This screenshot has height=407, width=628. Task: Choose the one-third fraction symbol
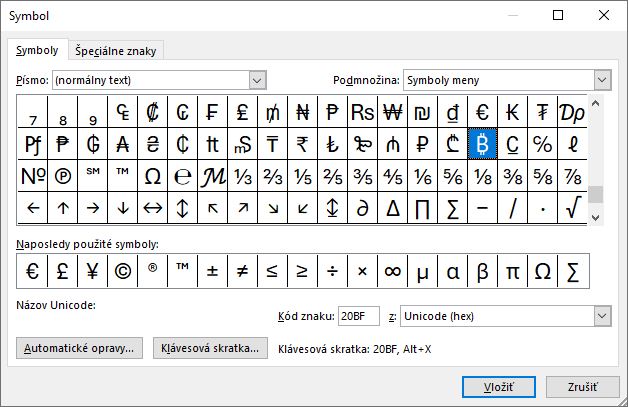click(x=243, y=176)
